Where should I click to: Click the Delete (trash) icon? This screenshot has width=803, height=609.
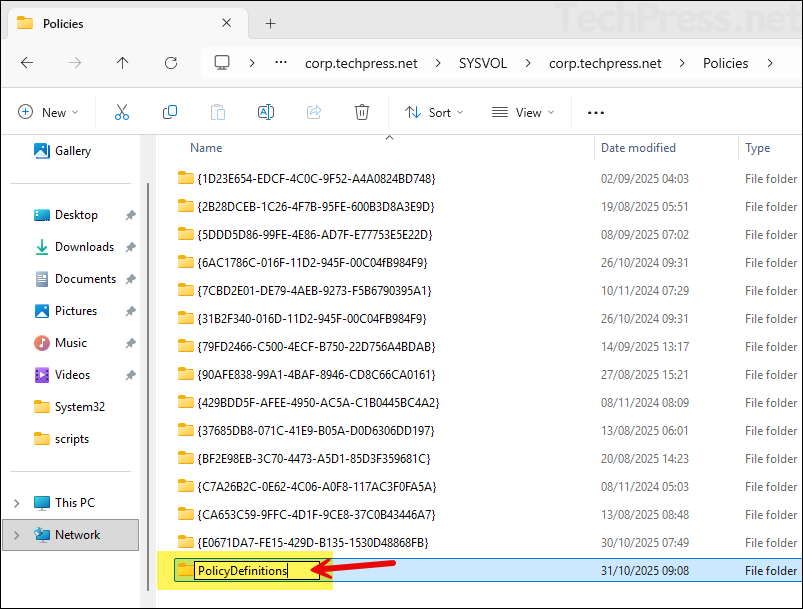tap(362, 112)
